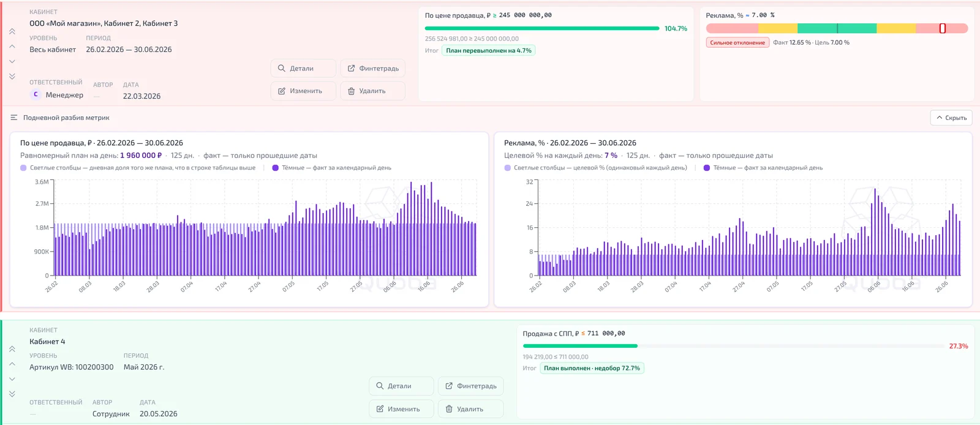This screenshot has width=980, height=425.
Task: Toggle Тёмные факт legend in Реклама chart
Action: (x=763, y=168)
